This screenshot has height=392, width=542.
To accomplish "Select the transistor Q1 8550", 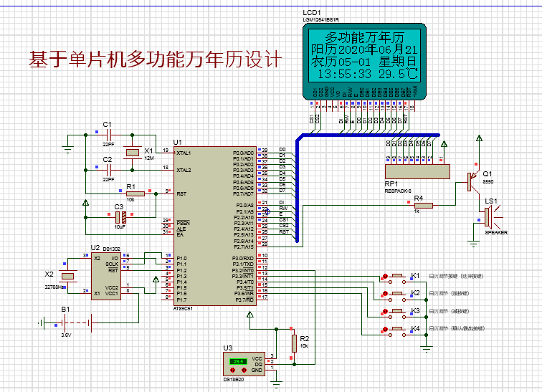I will tap(472, 182).
